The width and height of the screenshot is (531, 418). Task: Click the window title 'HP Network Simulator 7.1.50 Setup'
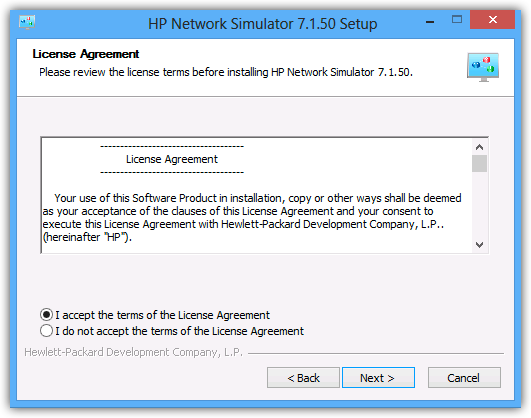coord(262,24)
